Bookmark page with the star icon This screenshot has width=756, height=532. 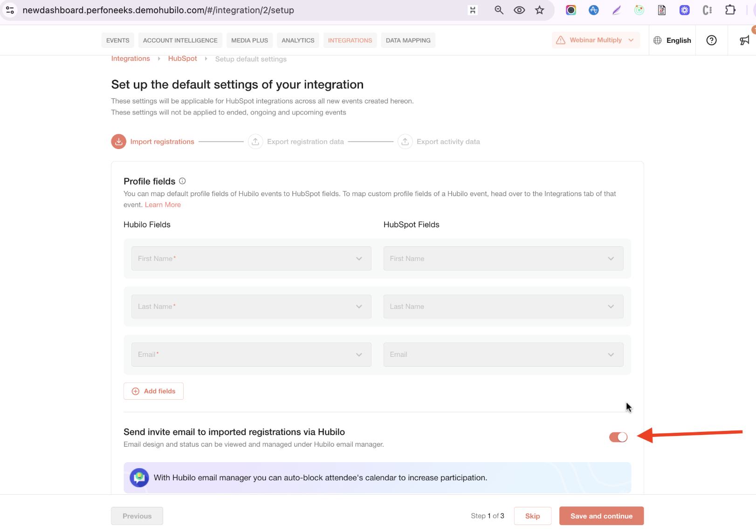tap(539, 10)
